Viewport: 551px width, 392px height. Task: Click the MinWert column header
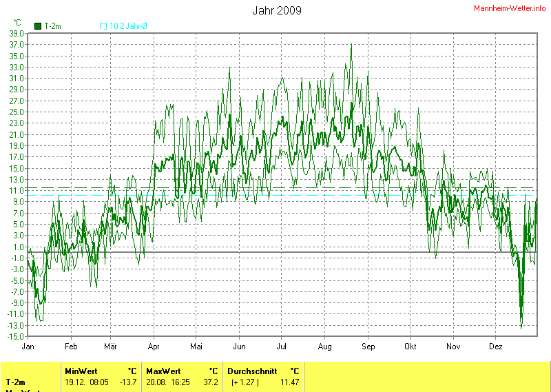coord(82,371)
